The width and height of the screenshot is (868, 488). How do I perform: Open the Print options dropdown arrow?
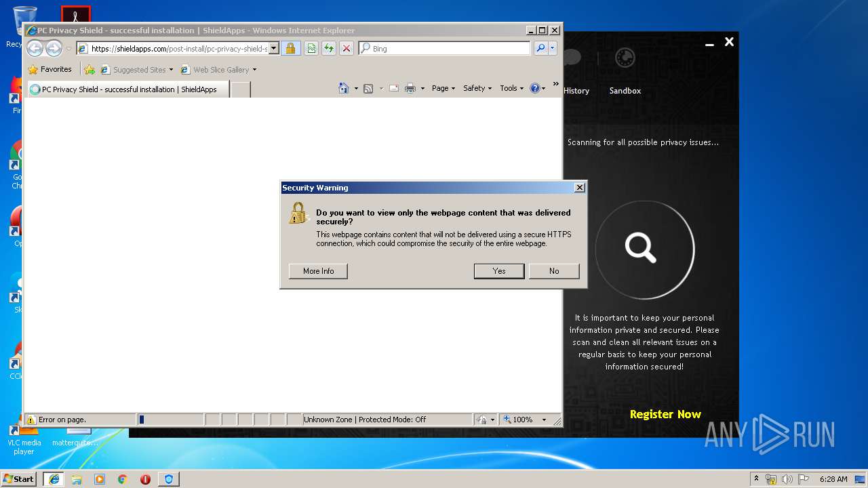click(422, 88)
